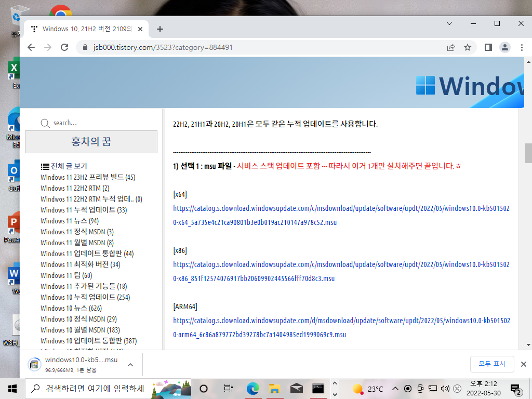Open volume control in tray
The image size is (532, 399).
point(445,389)
